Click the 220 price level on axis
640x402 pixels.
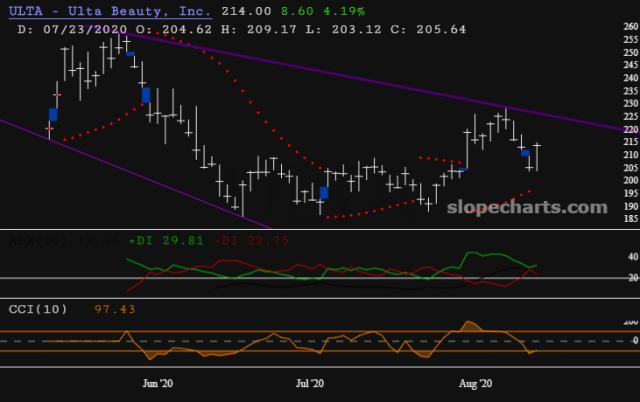631,129
